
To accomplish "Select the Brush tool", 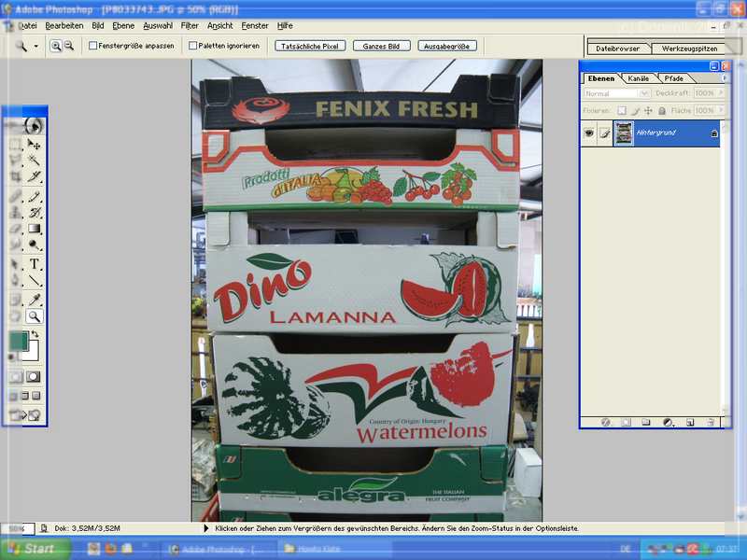I will click(34, 196).
